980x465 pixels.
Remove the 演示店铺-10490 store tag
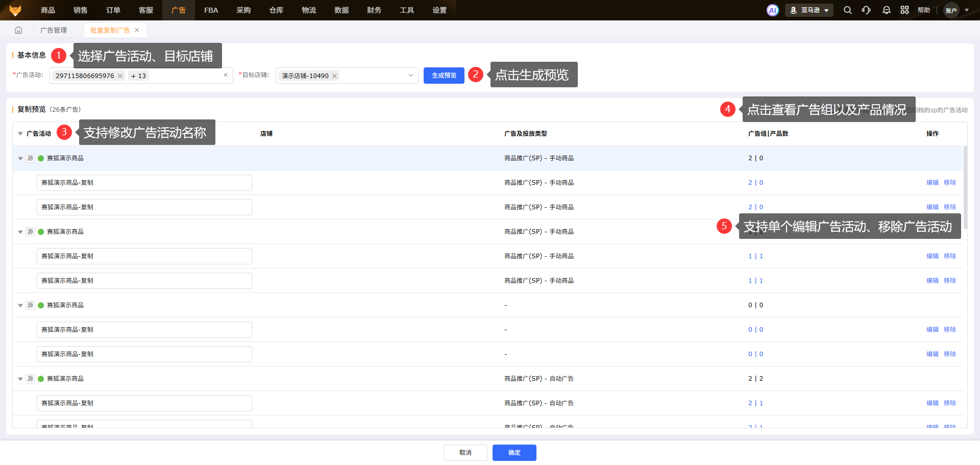pos(335,76)
